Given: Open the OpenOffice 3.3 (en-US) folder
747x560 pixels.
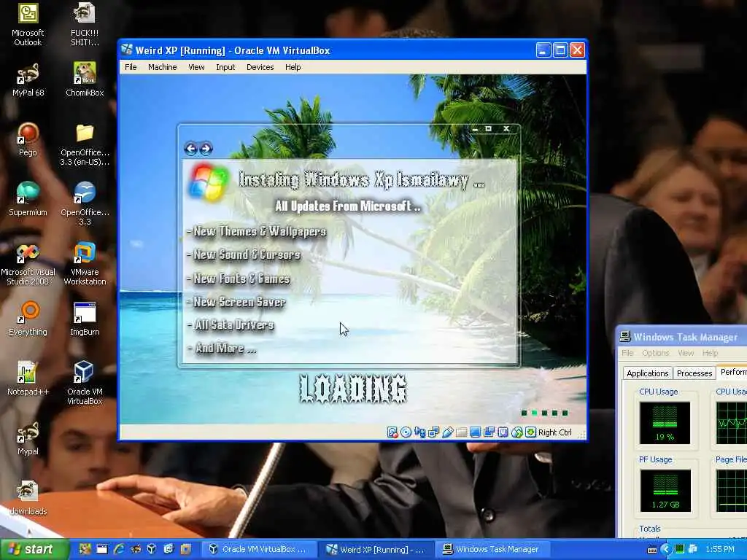Looking at the screenshot, I should (85, 145).
